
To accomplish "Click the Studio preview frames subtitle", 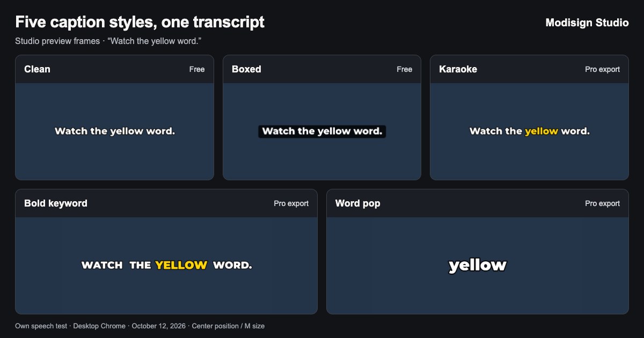I will point(108,41).
